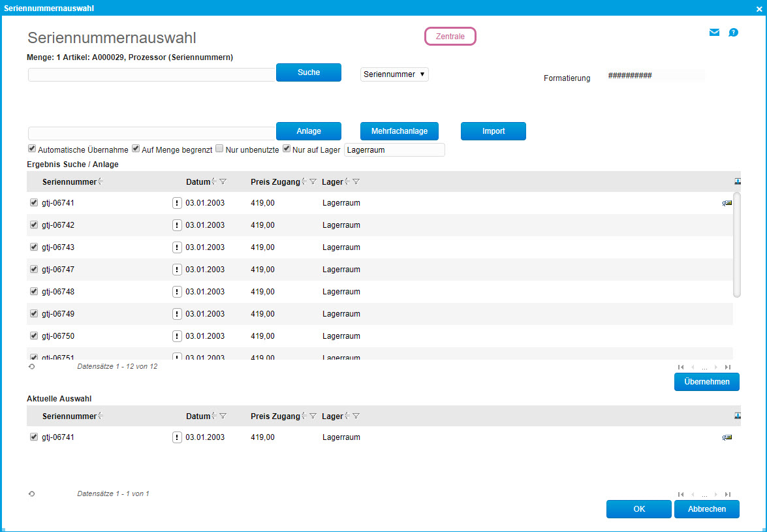Screen dimensions: 767x532
Task: Uncheck gtj-06742 row checkbox
Action: pos(34,225)
